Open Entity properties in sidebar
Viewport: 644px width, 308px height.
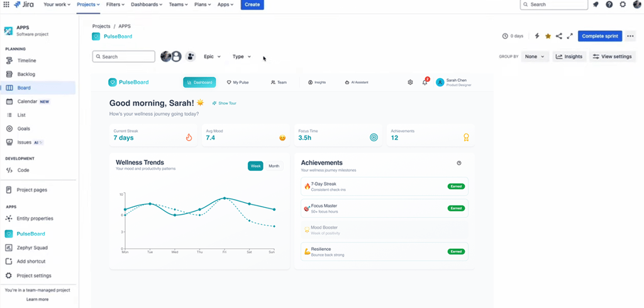(x=38, y=219)
